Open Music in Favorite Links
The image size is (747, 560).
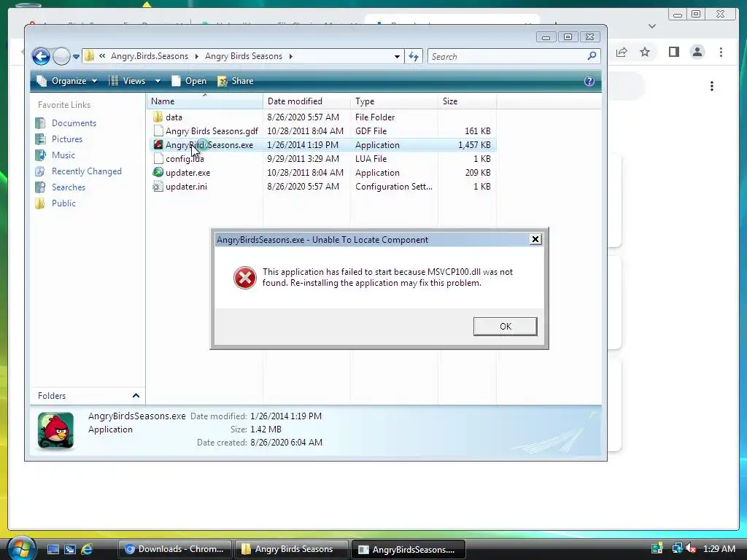pyautogui.click(x=55, y=155)
